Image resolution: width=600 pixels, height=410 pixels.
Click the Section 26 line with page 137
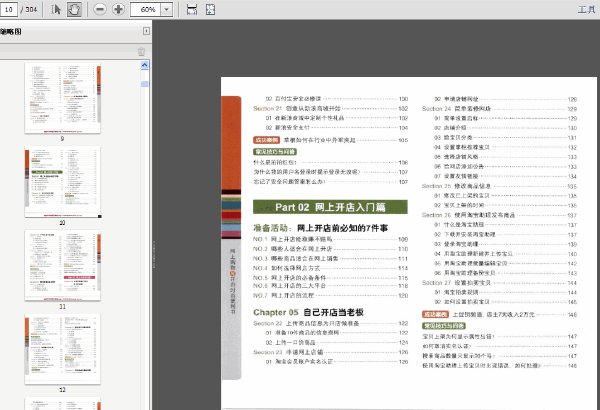[499, 215]
